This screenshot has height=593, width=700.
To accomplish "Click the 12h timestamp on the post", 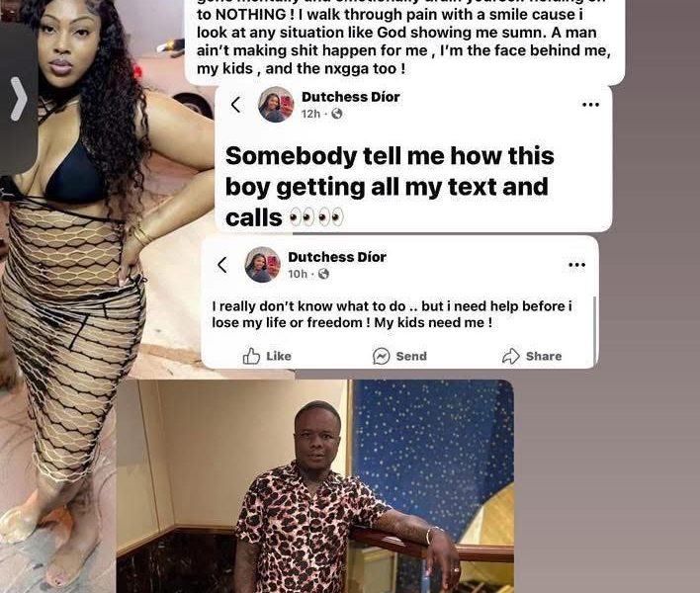I will click(x=310, y=114).
